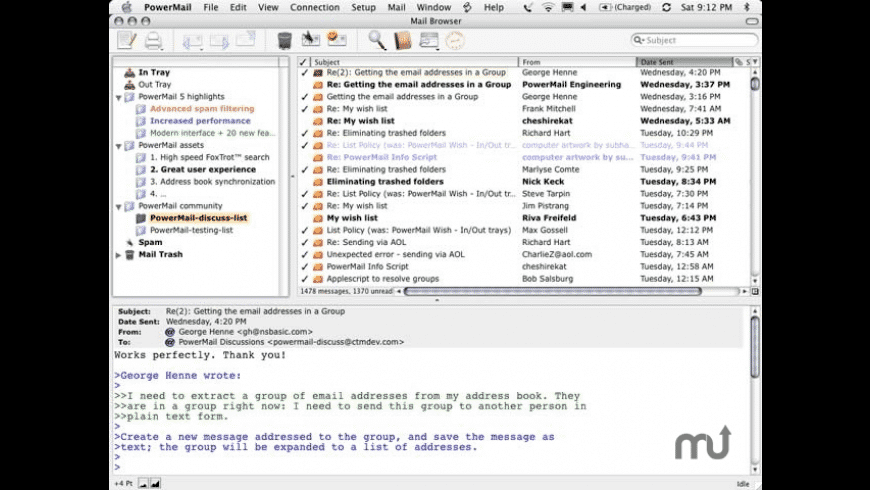Click the Wi-Fi icon in the menu bar
870x490 pixels.
[548, 7]
